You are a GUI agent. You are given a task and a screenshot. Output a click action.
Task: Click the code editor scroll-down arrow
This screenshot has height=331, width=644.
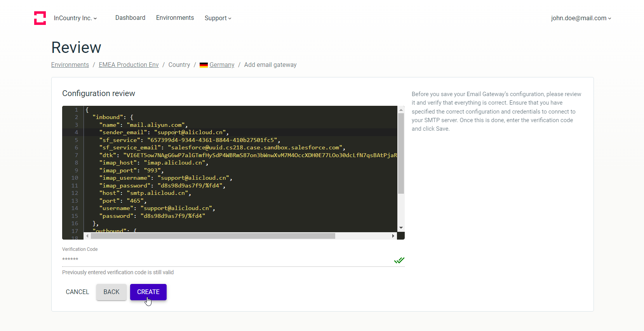coord(401,228)
